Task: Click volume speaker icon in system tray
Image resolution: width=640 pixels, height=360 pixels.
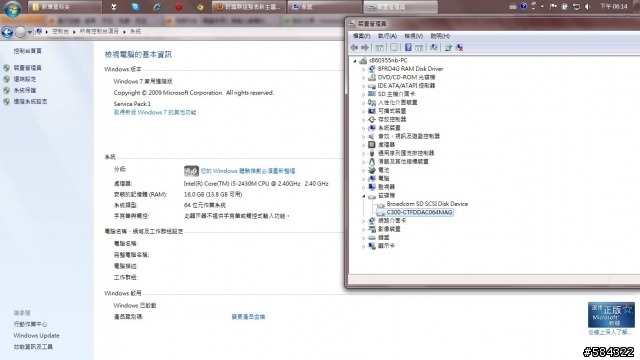Action: [588, 7]
